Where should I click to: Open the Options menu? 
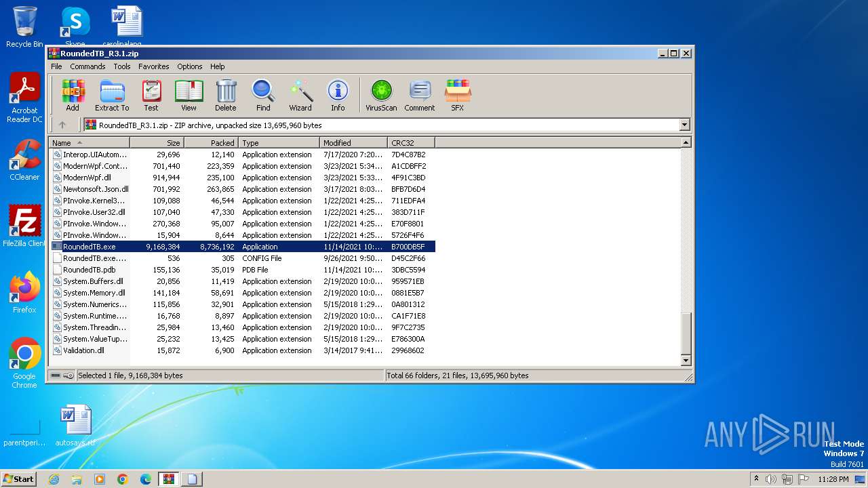pyautogui.click(x=190, y=66)
